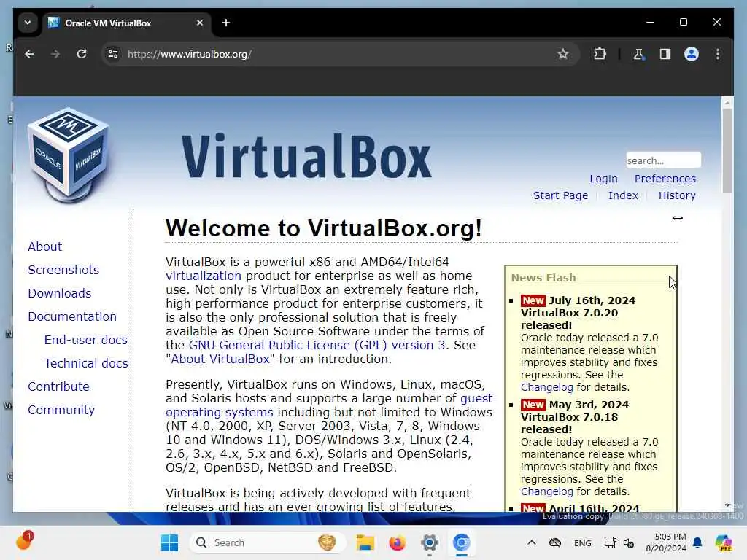Open site information icon in address bar
The image size is (747, 560).
pyautogui.click(x=113, y=54)
